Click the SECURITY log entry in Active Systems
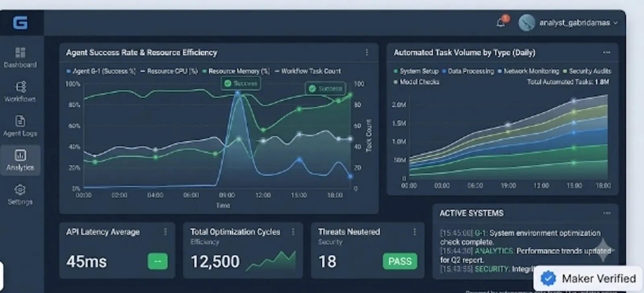Viewport: 644px width, 293px height. coord(487,269)
